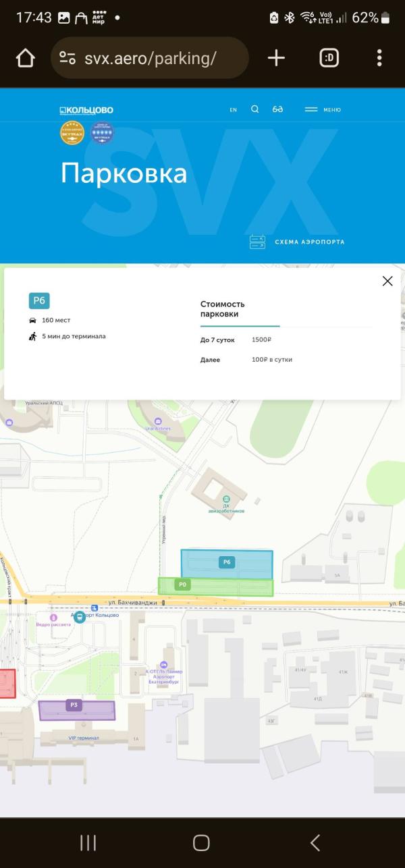Open the tab switcher button
Screen dimensions: 405x868
click(x=329, y=59)
